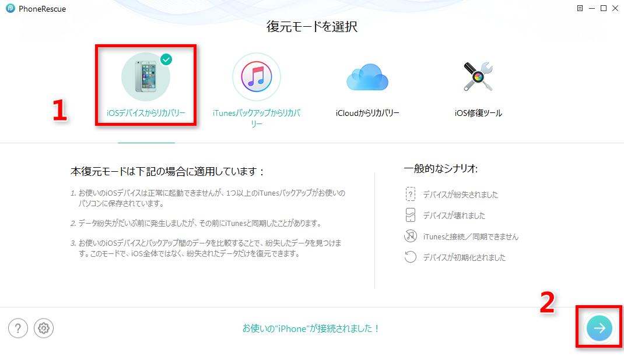The width and height of the screenshot is (624, 364).
Task: Minimize the PhoneRescue window
Action: (x=592, y=8)
